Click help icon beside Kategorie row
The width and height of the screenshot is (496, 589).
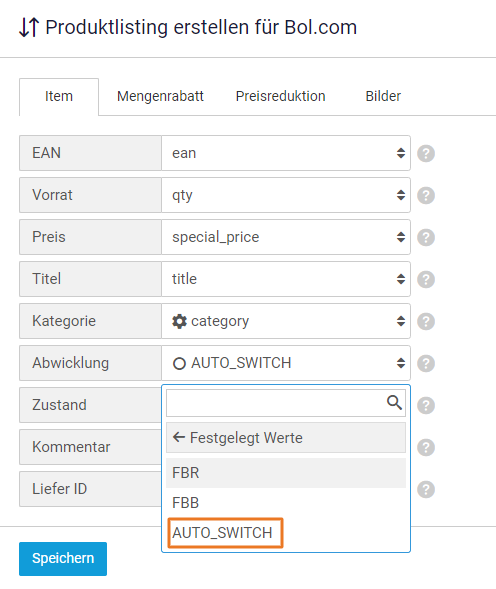[426, 322]
